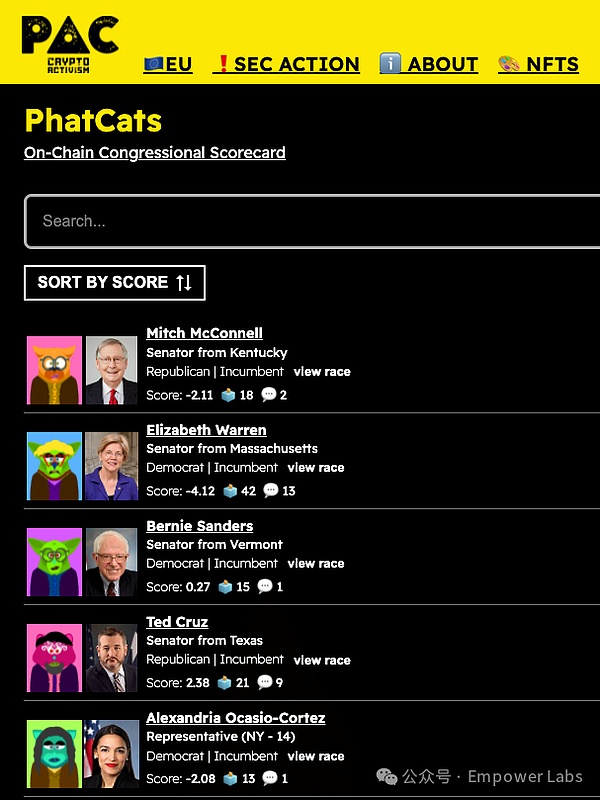Click Alexandria Ocasio-Cortez's ballot box icon

point(227,779)
